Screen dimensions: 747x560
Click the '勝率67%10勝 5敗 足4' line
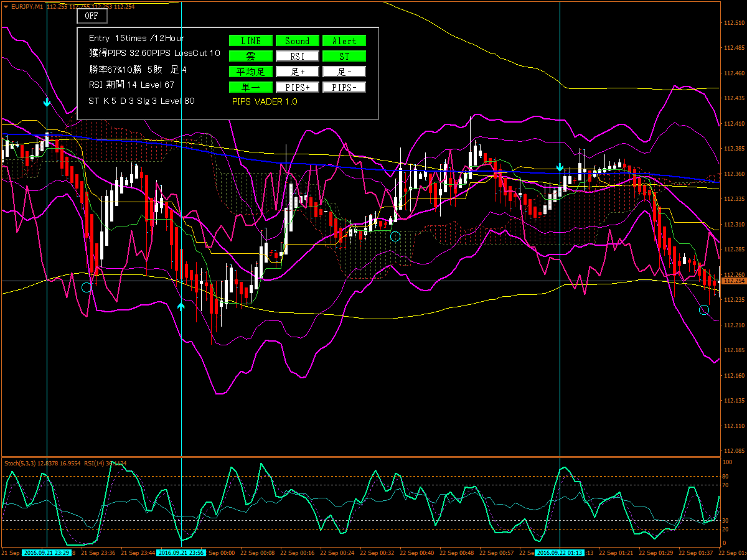[138, 70]
